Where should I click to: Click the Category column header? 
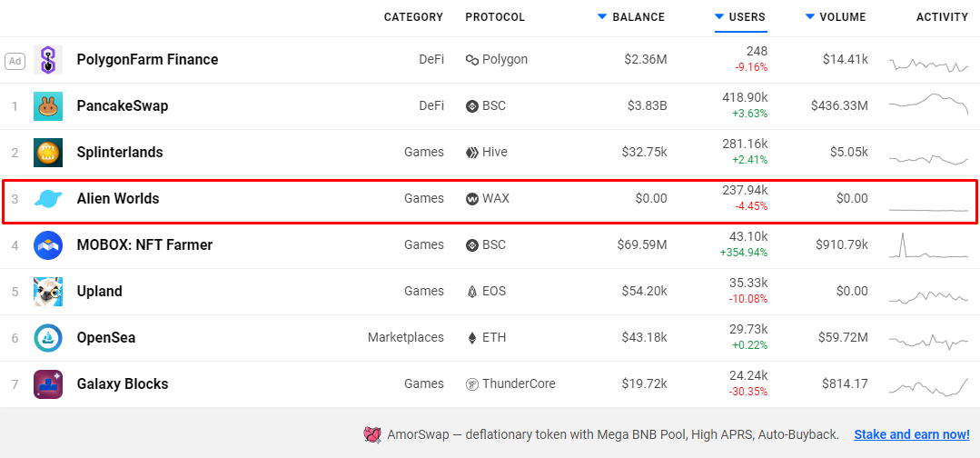click(x=413, y=17)
